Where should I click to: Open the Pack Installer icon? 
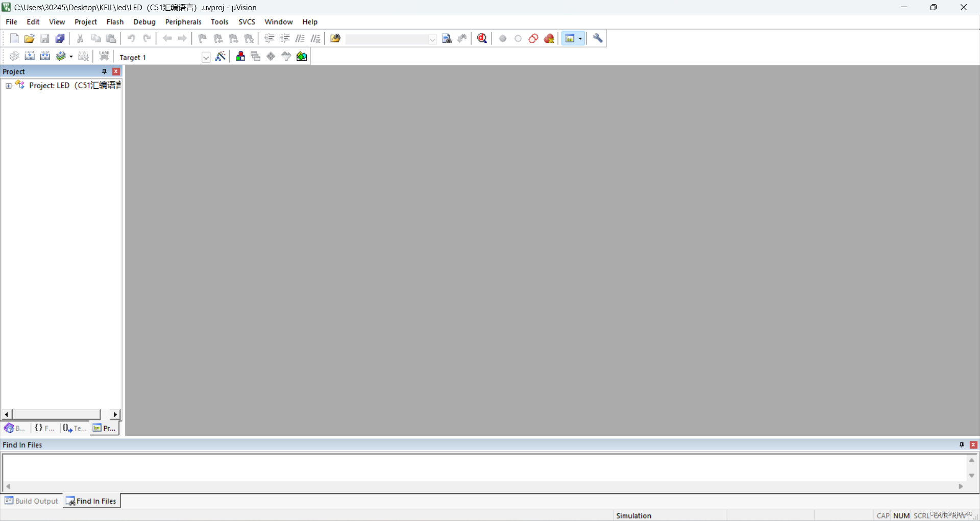[302, 56]
